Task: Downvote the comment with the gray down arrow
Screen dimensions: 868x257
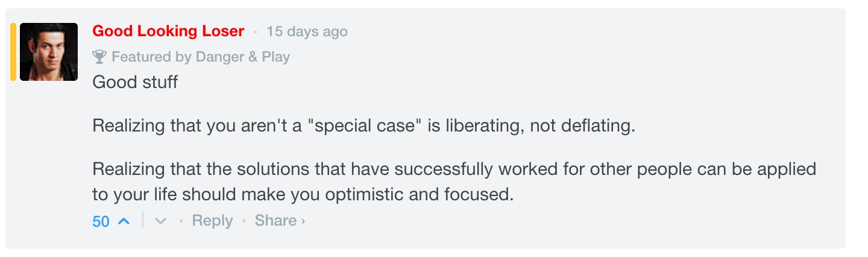Action: coord(160,221)
